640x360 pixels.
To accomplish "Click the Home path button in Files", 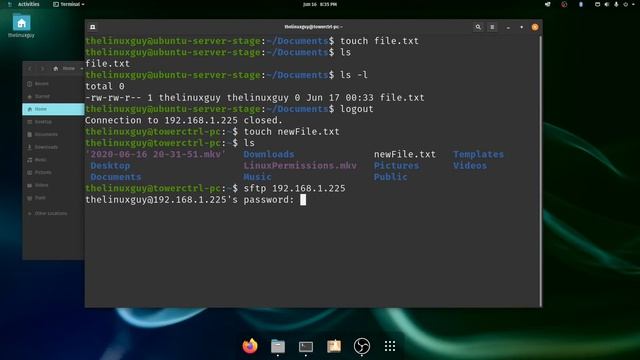I will click(x=64, y=69).
